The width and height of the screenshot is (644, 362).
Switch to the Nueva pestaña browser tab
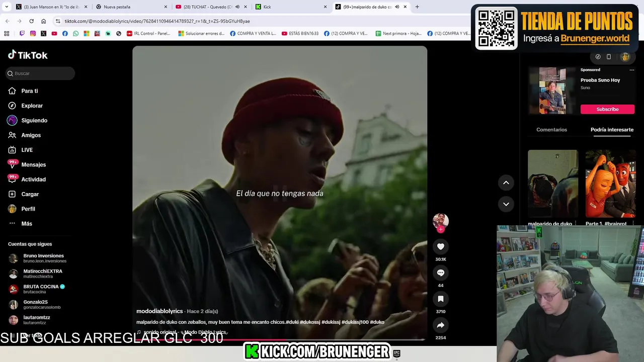coord(130,7)
